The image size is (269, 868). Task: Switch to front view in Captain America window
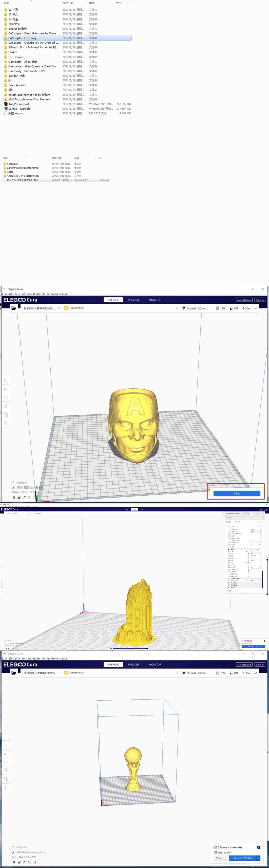[x=19, y=497]
